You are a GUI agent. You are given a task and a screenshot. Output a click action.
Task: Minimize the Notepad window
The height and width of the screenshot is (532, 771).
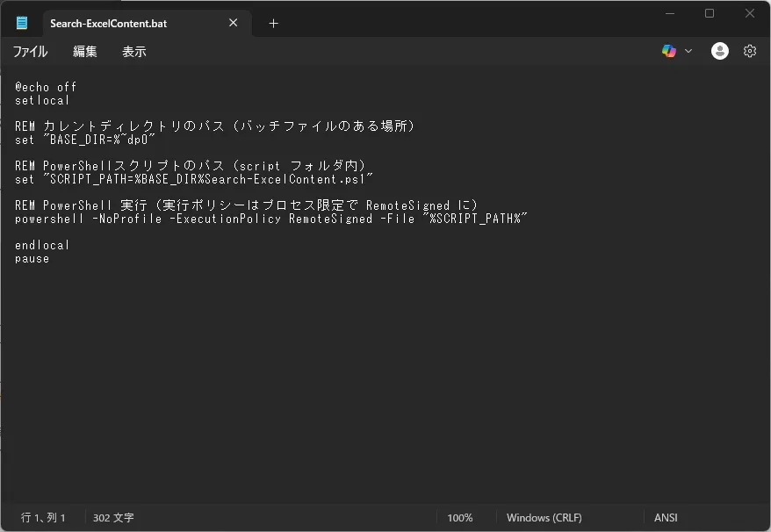pos(670,13)
